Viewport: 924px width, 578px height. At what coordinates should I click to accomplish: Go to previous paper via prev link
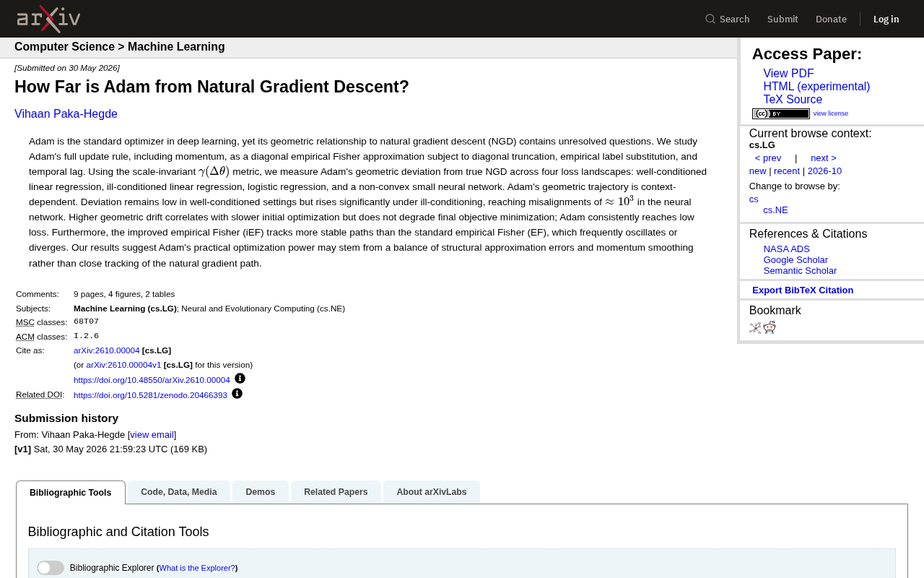768,158
